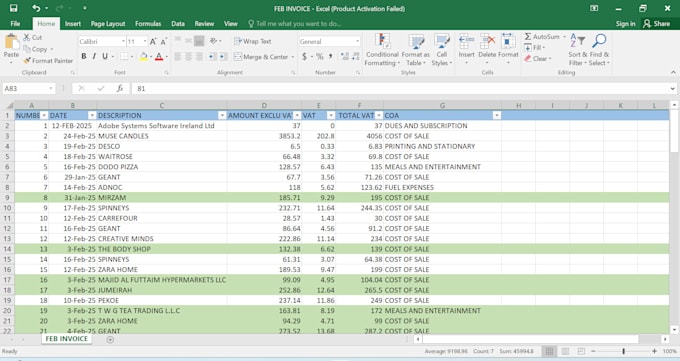
Task: Add a new sheet with the plus button
Action: [x=110, y=339]
